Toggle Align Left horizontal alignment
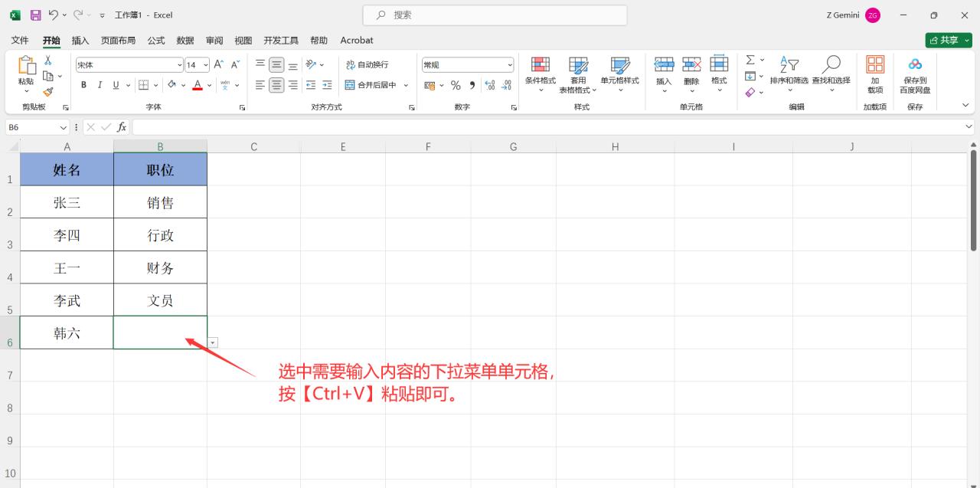 pyautogui.click(x=260, y=85)
